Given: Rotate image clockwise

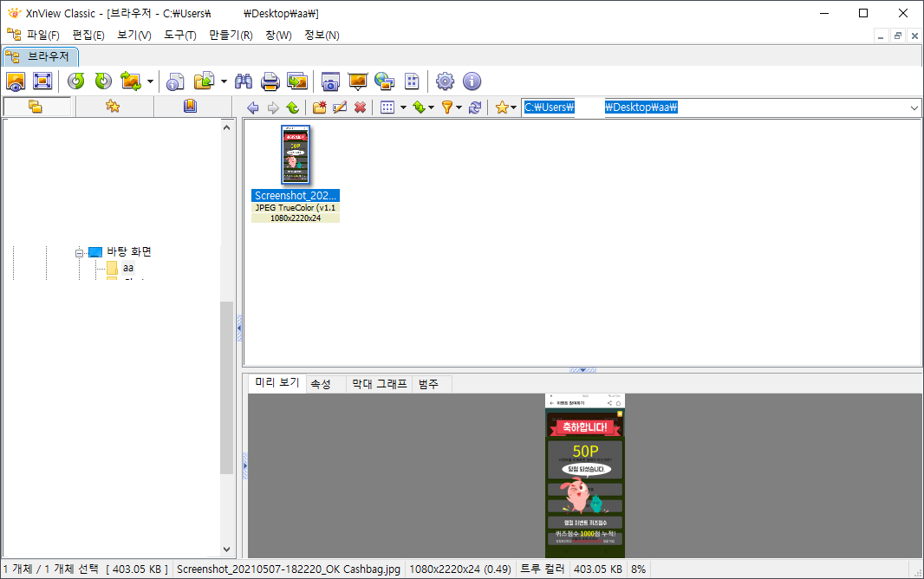Looking at the screenshot, I should pyautogui.click(x=103, y=81).
